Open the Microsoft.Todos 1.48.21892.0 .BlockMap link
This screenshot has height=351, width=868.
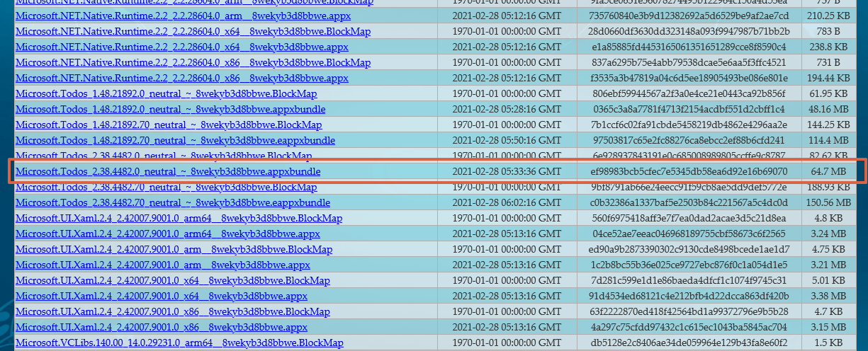point(167,93)
